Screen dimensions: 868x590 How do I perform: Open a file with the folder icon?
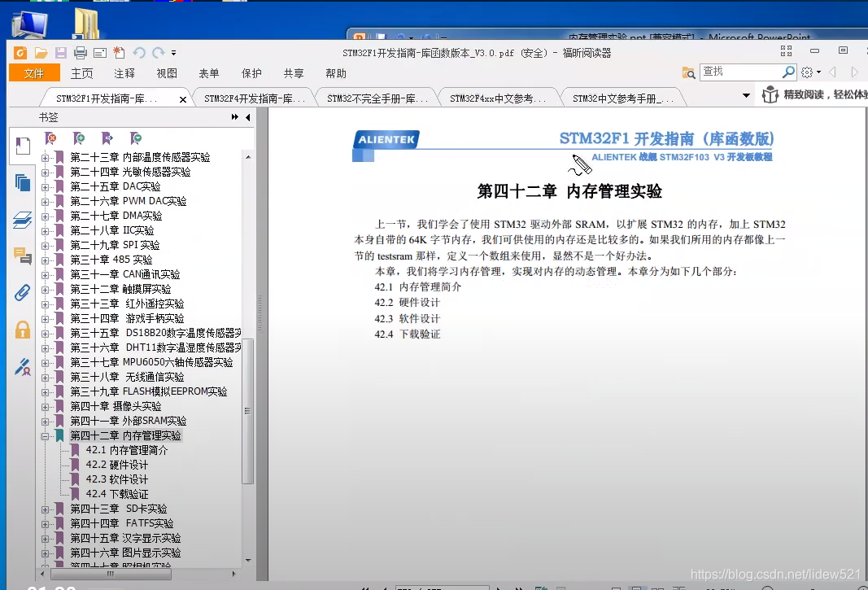41,53
